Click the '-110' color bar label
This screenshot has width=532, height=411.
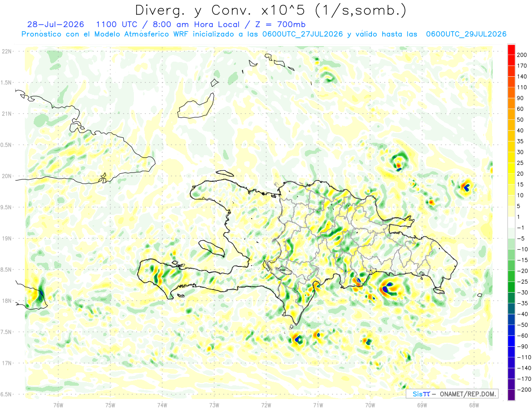pos(524,357)
